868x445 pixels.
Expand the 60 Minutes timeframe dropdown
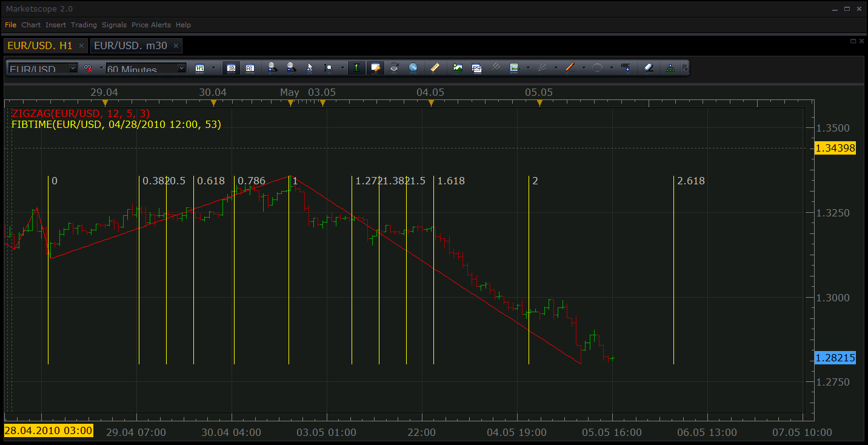(181, 69)
